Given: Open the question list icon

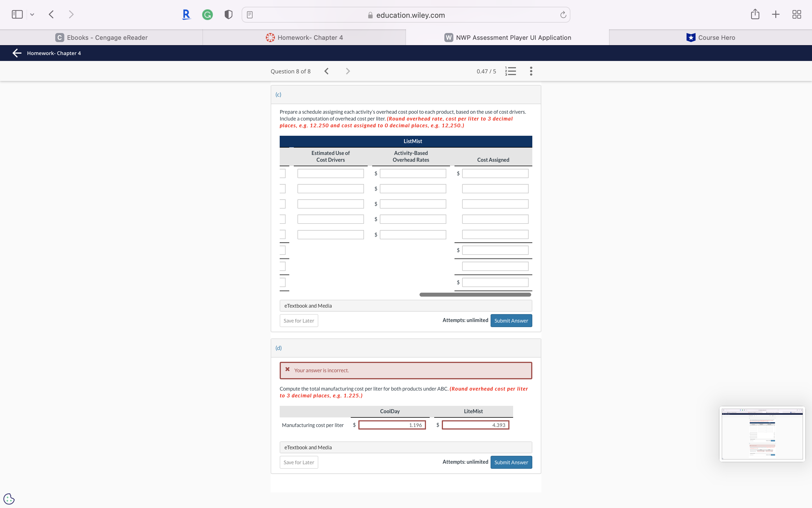Looking at the screenshot, I should 510,71.
